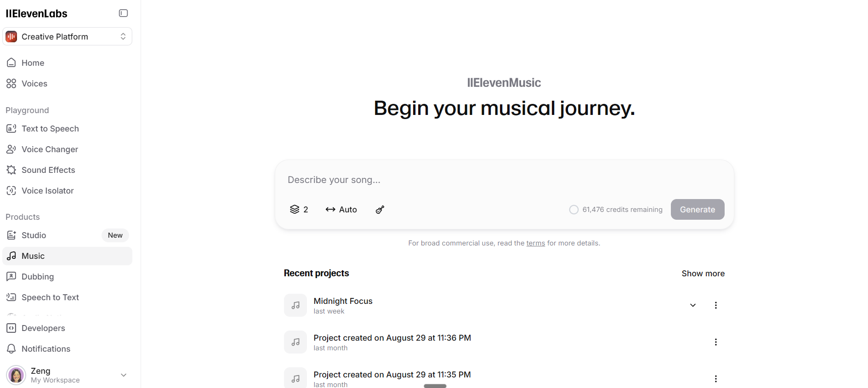The width and height of the screenshot is (868, 388).
Task: Click the credits remaining circle indicator
Action: point(574,210)
